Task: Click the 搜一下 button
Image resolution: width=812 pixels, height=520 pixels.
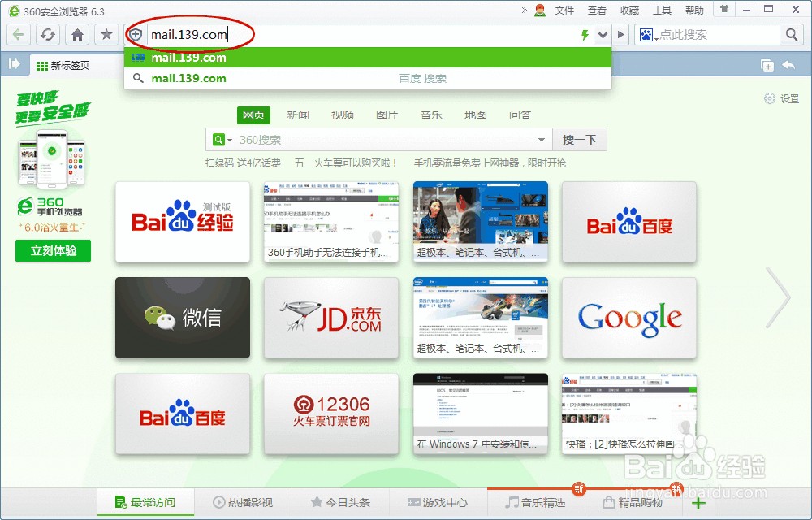Action: click(580, 140)
